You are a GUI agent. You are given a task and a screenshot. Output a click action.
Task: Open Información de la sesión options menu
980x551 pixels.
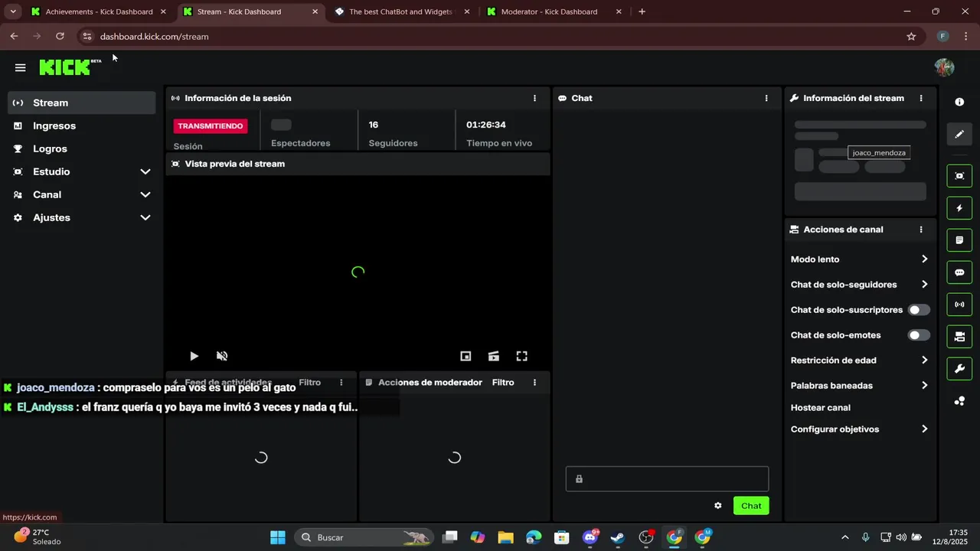click(534, 98)
